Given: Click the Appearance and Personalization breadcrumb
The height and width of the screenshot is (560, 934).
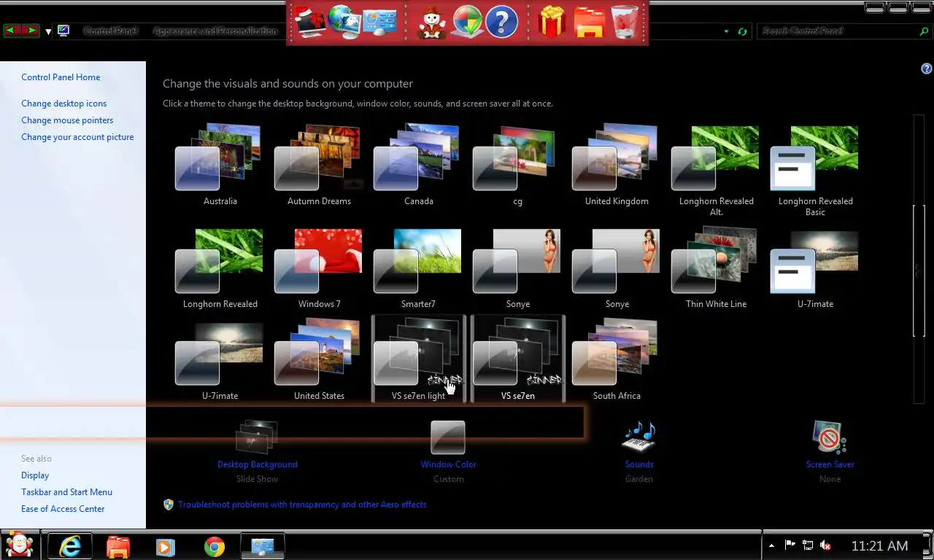Looking at the screenshot, I should tap(216, 31).
